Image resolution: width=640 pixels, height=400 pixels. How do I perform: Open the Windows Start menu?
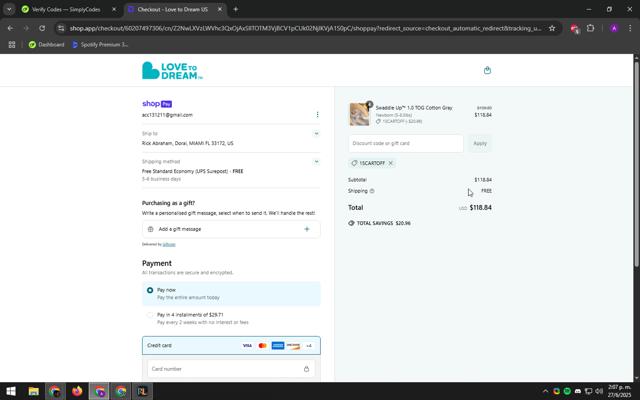pos(11,391)
